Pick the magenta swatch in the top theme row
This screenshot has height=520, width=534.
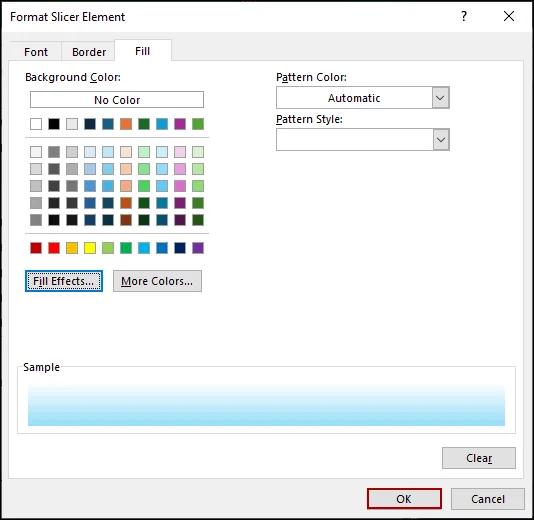(180, 124)
